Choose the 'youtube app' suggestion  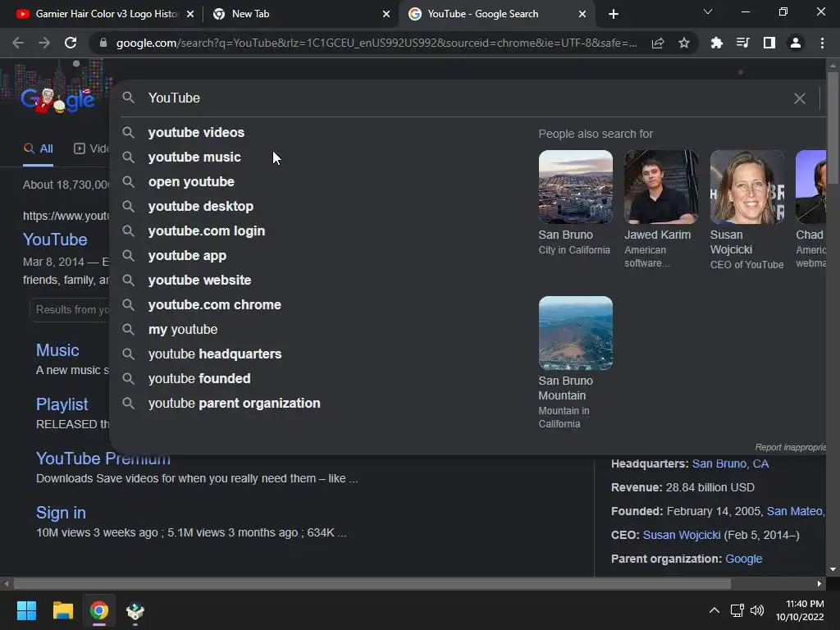188,256
